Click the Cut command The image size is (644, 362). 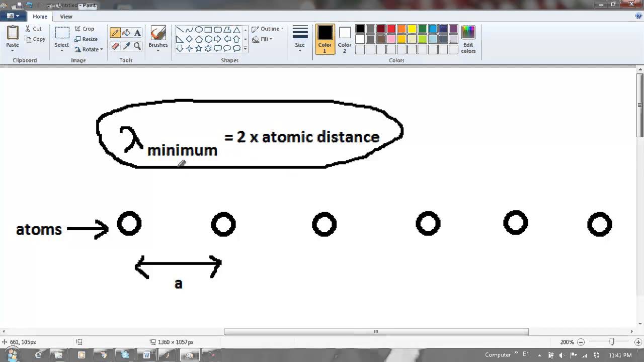tap(34, 29)
